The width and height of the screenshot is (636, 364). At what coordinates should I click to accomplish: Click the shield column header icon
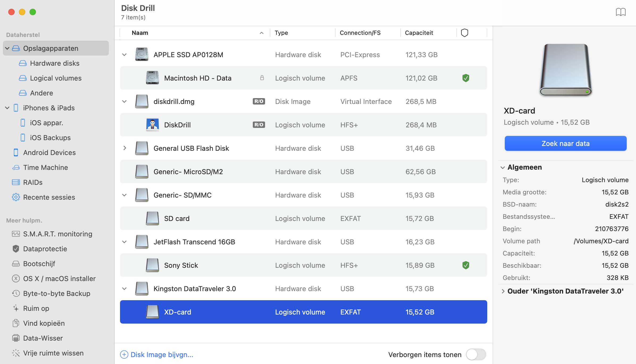464,33
